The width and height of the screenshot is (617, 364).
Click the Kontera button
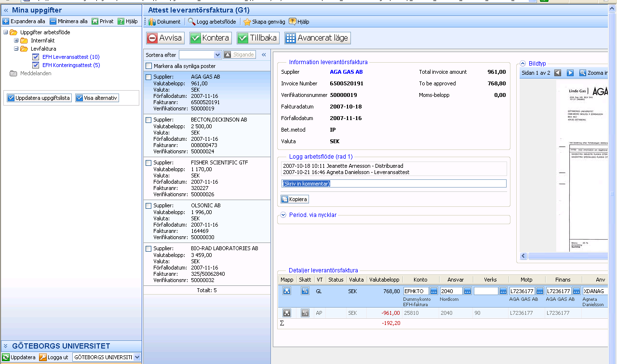point(210,38)
